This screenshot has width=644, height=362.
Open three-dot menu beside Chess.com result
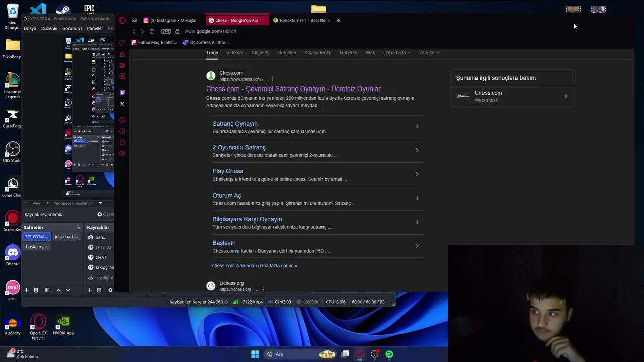272,79
